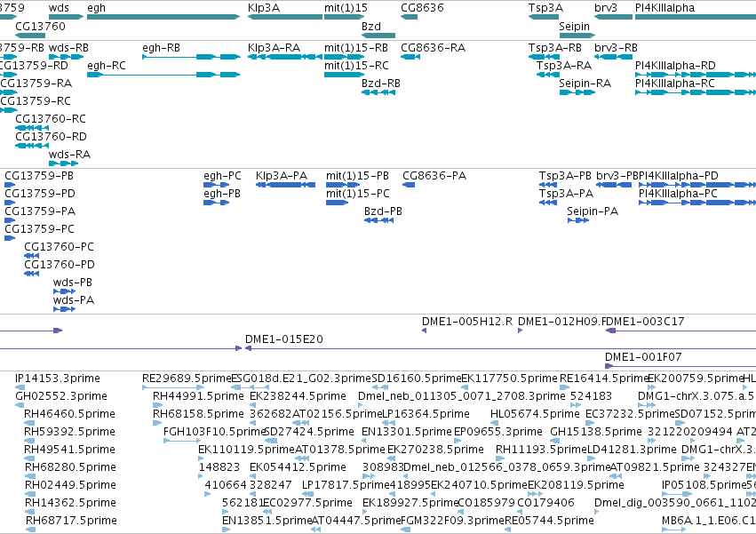Open BAC end DME1-005H12.R
The image size is (756, 534).
point(467,322)
